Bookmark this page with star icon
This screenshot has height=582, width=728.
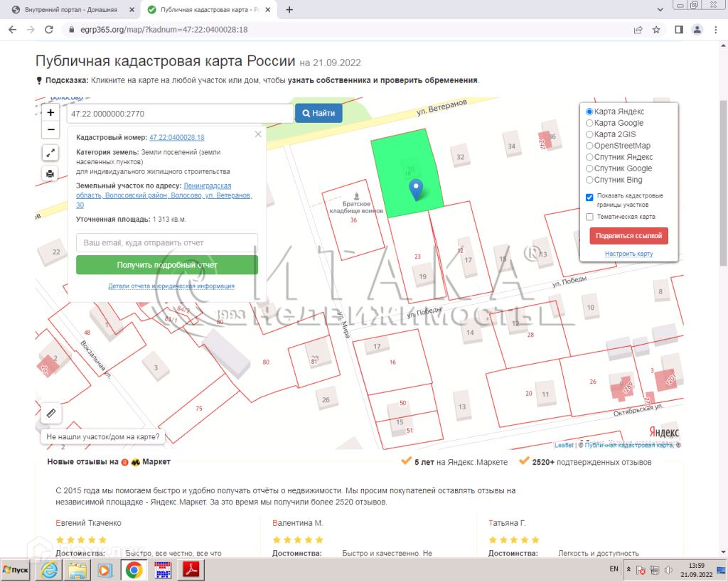(656, 30)
